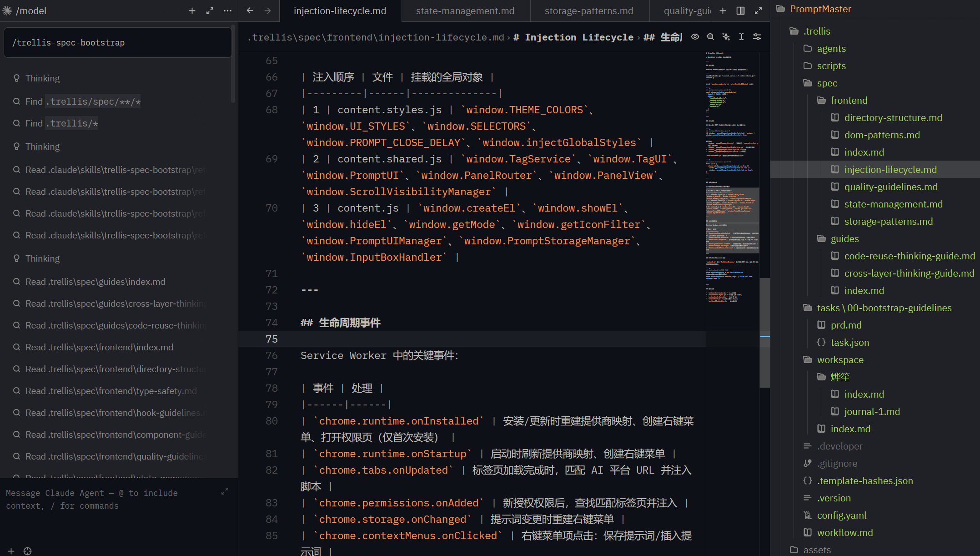Viewport: 980px width, 556px height.
Task: Open editor controls sliders icon
Action: click(x=757, y=37)
